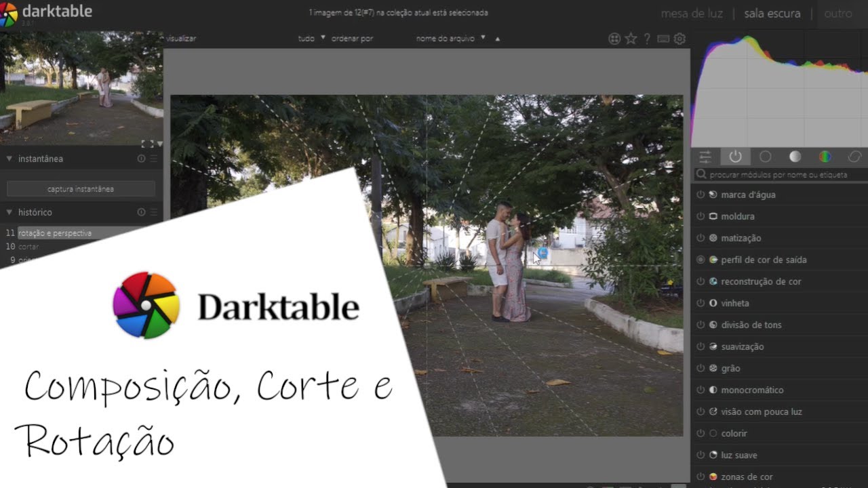Screen dimensions: 868x488
Task: Show keyboard shortcuts via keyboard icon
Action: pos(663,39)
